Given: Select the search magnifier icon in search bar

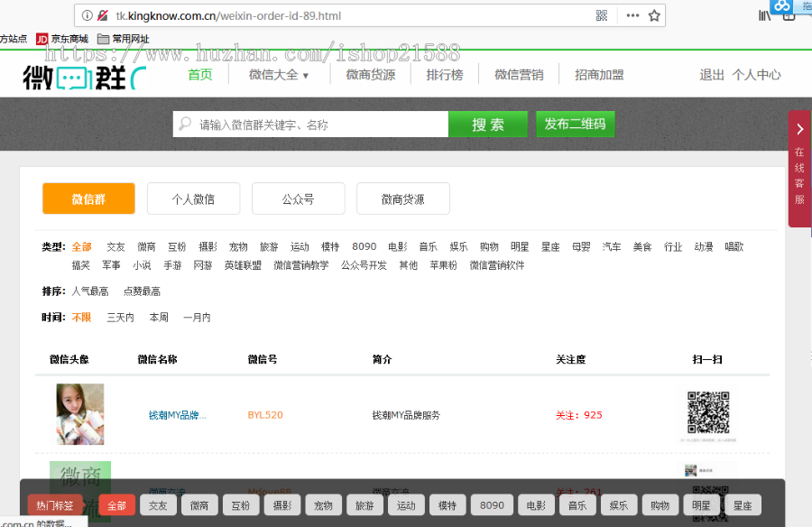Looking at the screenshot, I should click(x=184, y=124).
